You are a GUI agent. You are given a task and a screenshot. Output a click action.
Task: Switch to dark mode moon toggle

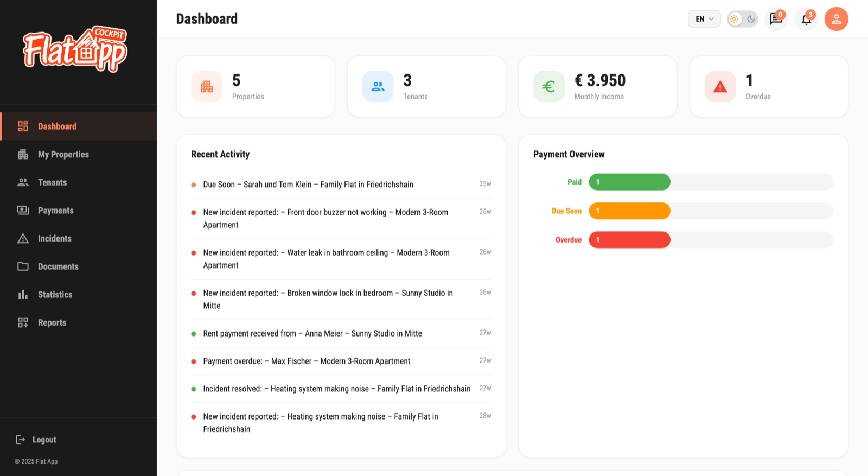[751, 19]
